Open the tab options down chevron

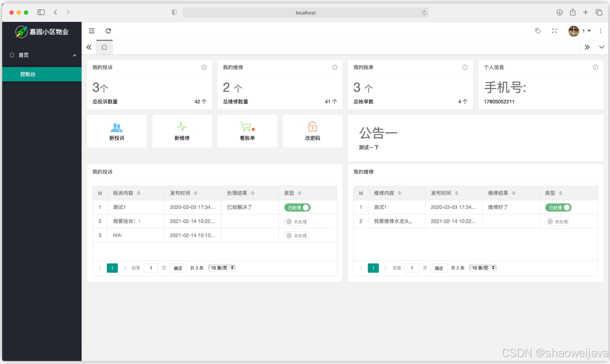point(602,47)
